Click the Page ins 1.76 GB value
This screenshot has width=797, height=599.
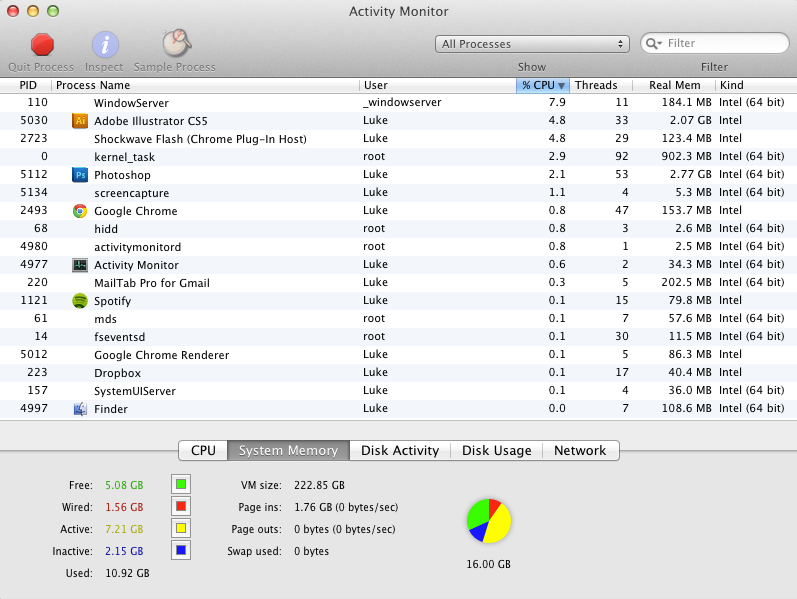tap(346, 507)
